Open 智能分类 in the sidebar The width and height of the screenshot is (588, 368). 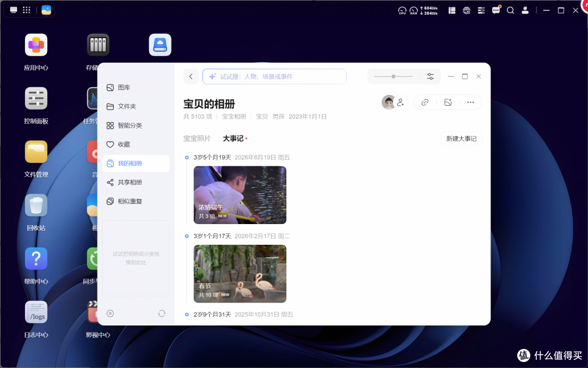(136, 125)
